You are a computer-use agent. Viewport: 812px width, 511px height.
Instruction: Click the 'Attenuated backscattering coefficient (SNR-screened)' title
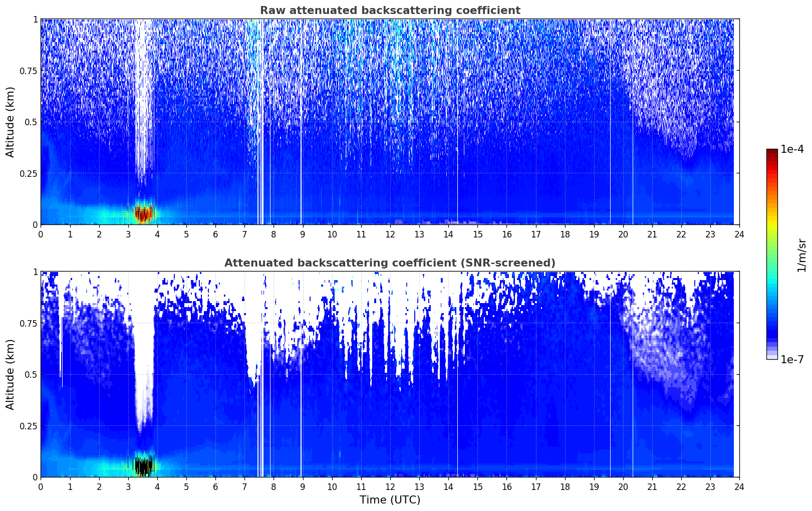click(390, 263)
